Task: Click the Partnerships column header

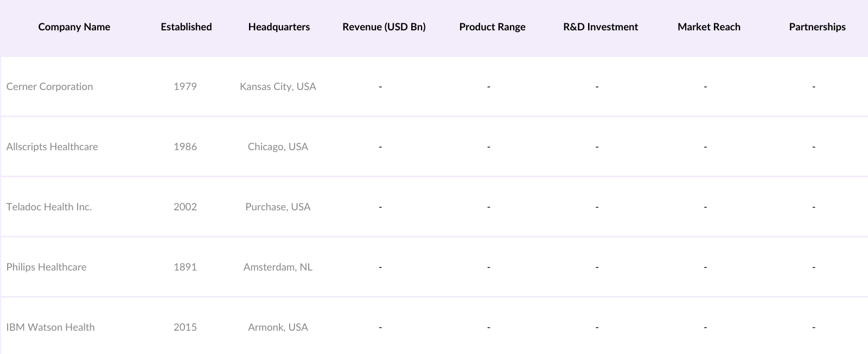Action: (817, 27)
